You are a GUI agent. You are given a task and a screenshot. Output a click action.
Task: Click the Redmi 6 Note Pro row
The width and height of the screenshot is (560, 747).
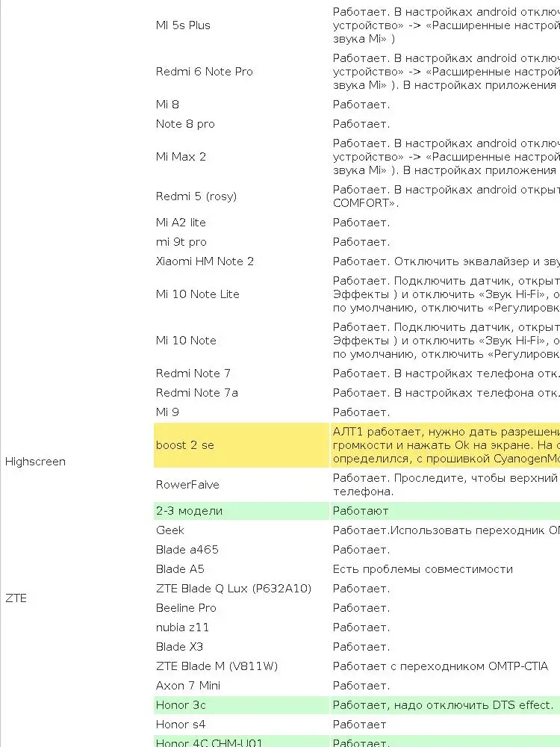[205, 72]
